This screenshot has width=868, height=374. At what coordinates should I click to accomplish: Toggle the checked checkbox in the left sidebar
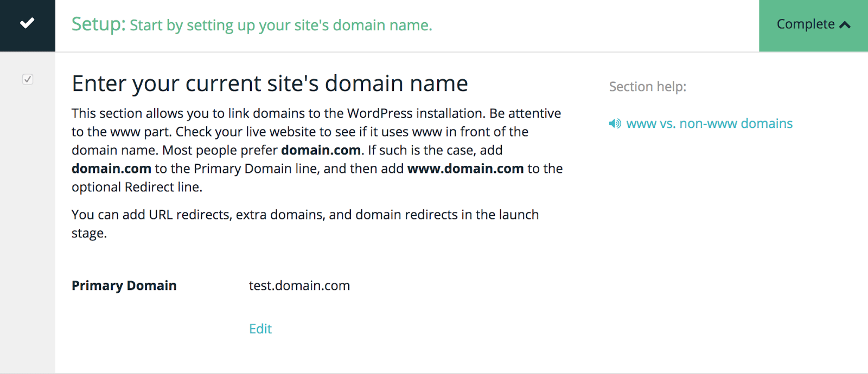click(28, 79)
